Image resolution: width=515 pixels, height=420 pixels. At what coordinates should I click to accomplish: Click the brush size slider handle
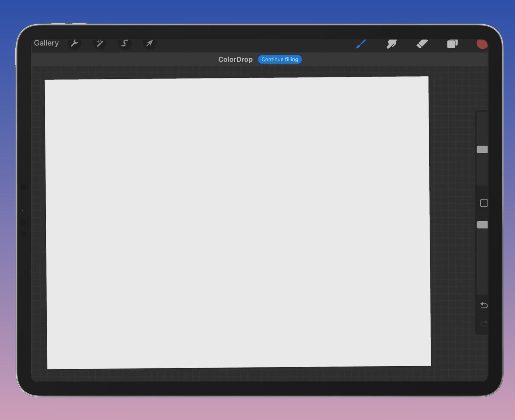[x=482, y=149]
